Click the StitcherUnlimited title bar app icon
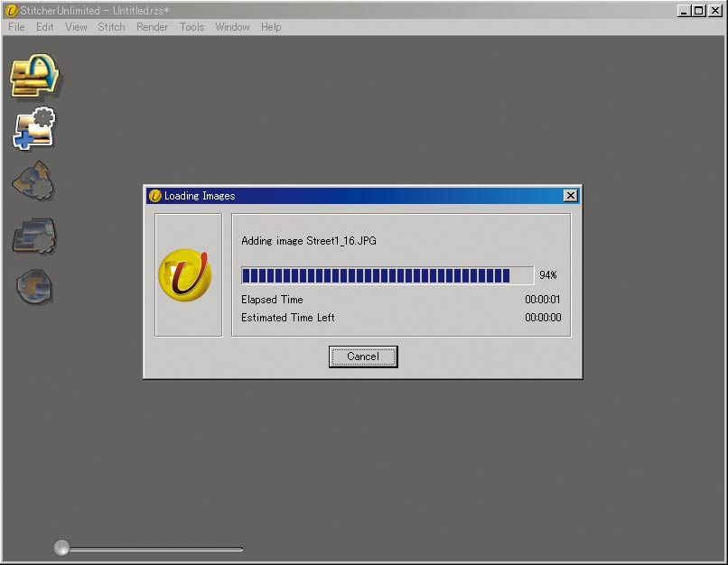 (11, 10)
